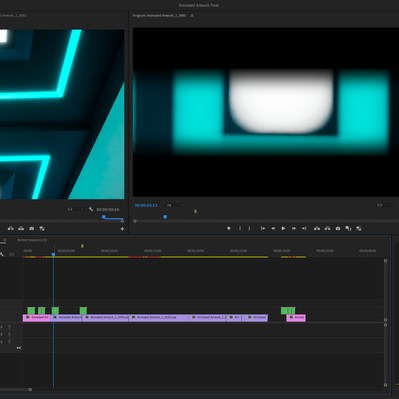Viewport: 399px width, 399px height.
Task: Click the 00:00:15:00 mark on timeline ruler
Action: tap(152, 251)
